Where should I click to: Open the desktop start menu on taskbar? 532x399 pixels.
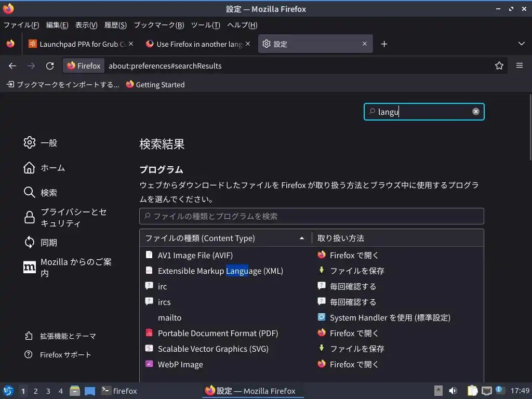click(8, 391)
